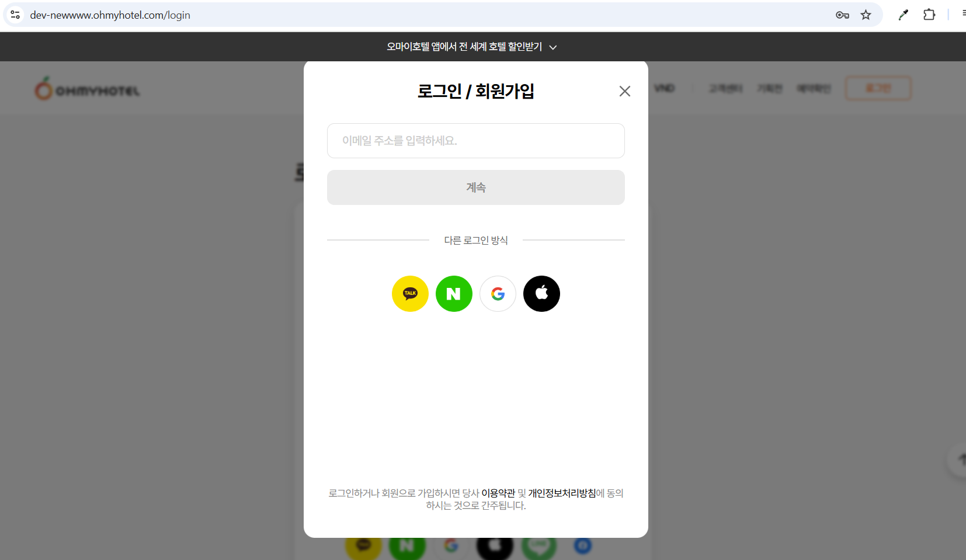This screenshot has width=966, height=560.
Task: Select the URL in the address bar
Action: (110, 15)
